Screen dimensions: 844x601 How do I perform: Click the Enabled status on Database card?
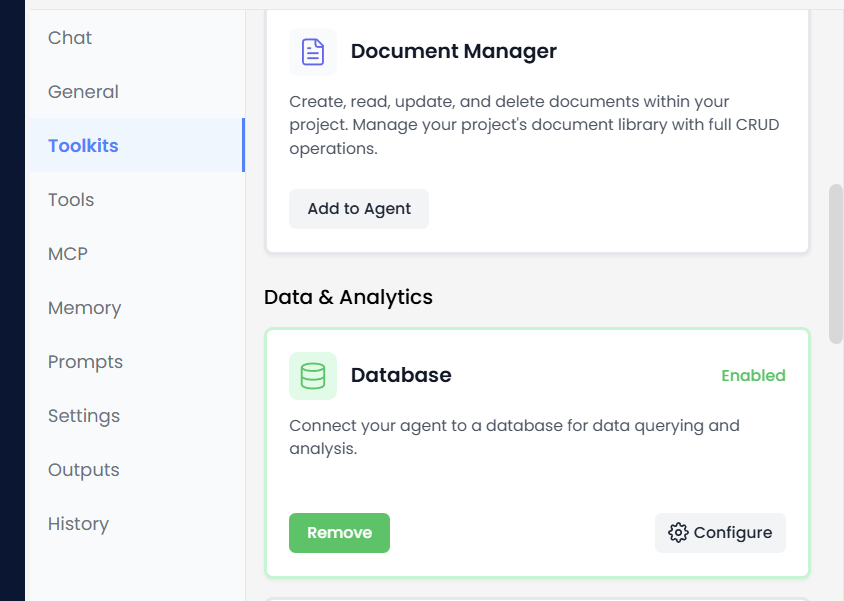click(x=753, y=375)
